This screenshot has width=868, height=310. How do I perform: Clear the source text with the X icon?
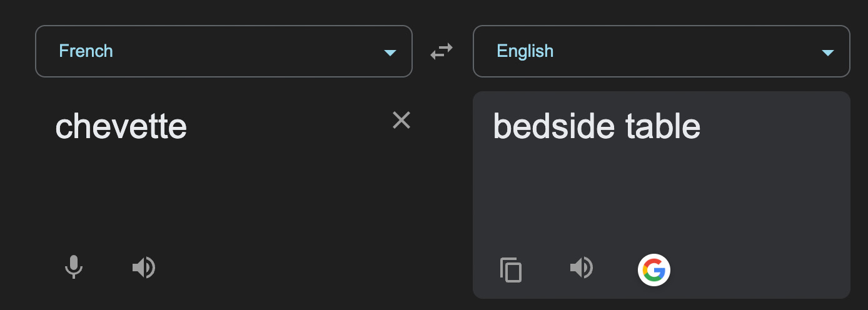coord(401,120)
